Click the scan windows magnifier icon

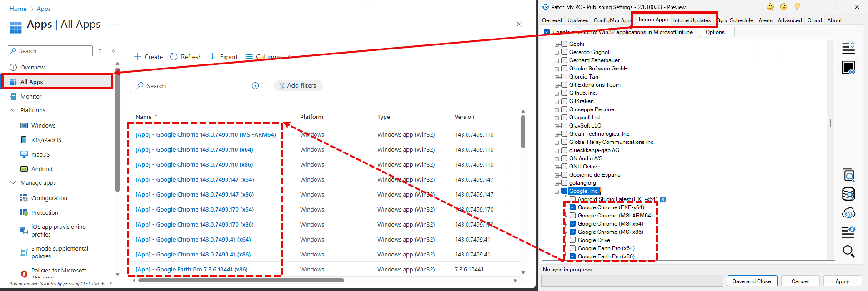[x=848, y=175]
